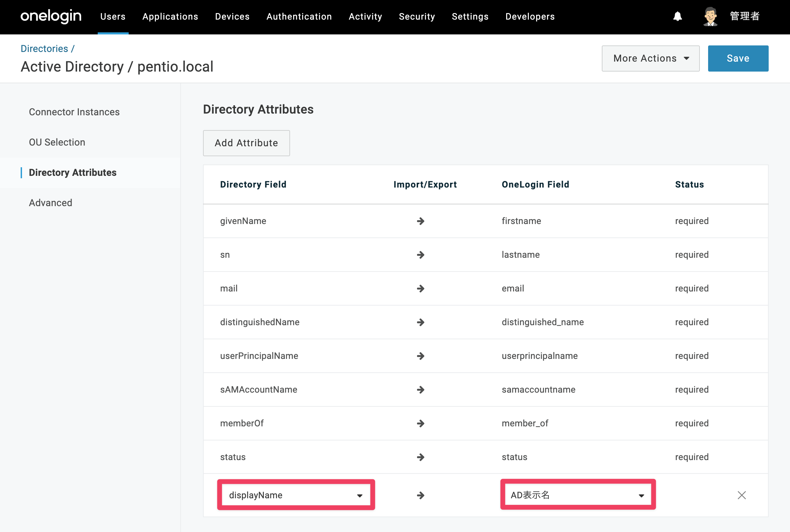Viewport: 790px width, 532px height.
Task: Click the Directory Attributes section heading
Action: click(x=258, y=109)
